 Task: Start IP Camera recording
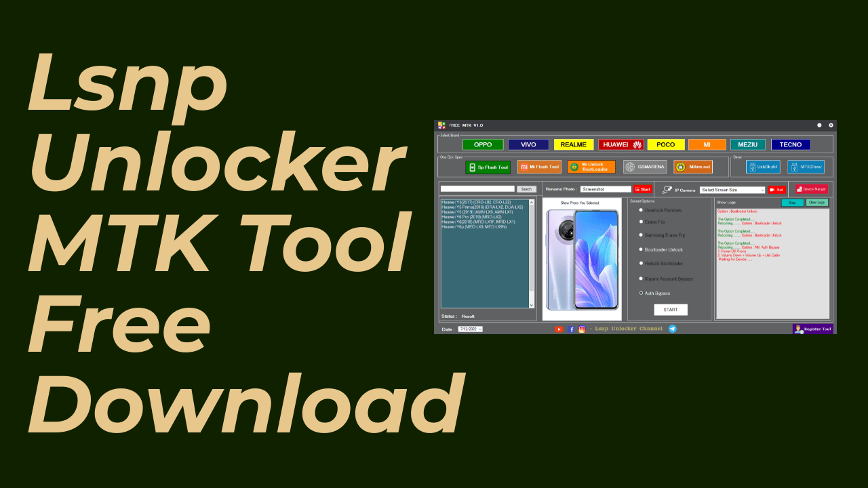tap(777, 190)
